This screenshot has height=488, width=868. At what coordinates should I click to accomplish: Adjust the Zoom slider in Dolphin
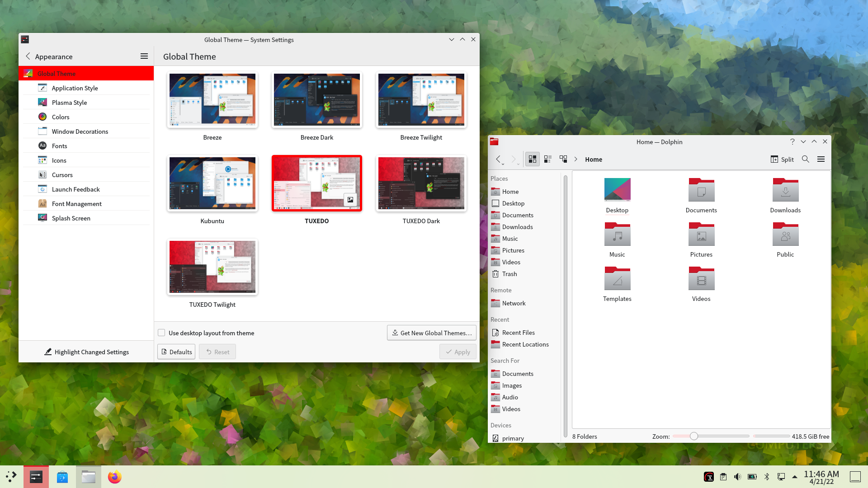[694, 436]
